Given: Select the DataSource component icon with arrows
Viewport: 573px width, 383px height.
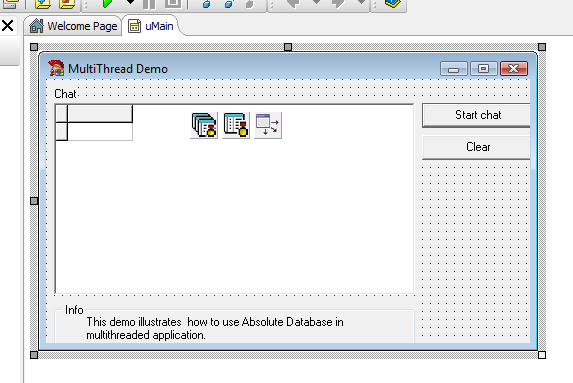Looking at the screenshot, I should click(268, 125).
